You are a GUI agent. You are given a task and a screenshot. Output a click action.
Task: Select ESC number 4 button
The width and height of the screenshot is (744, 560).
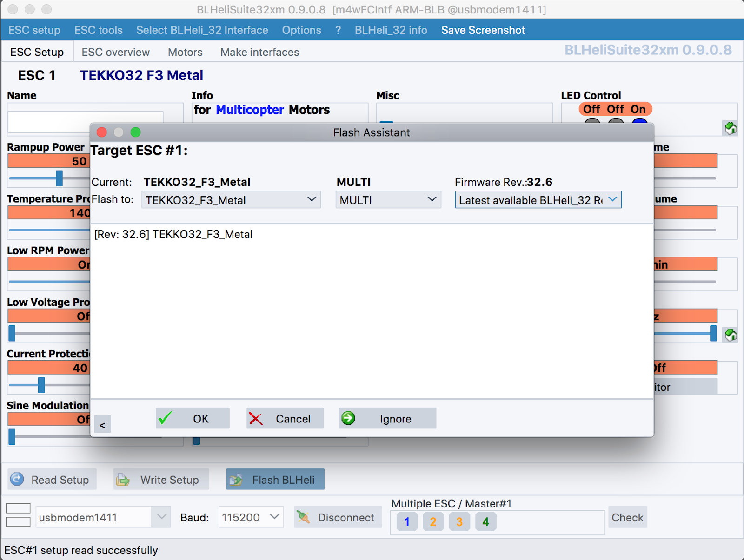(x=486, y=522)
